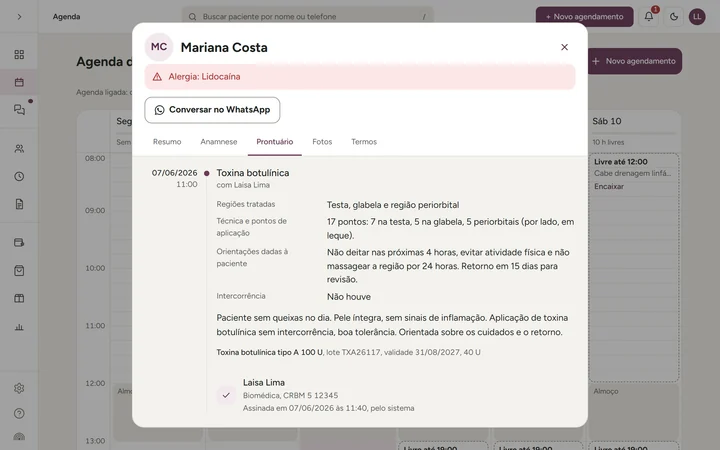
Task: Open the dashboard grid icon in sidebar
Action: [19, 55]
